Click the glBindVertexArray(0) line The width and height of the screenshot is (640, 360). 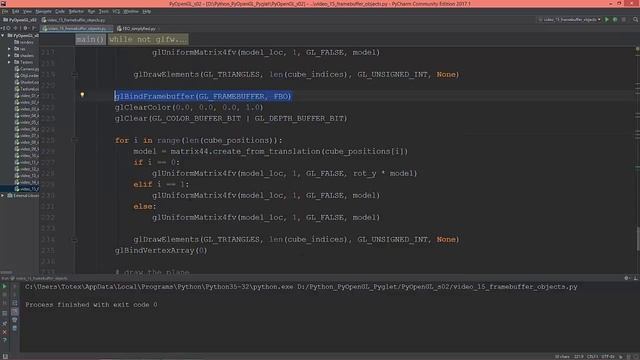pyautogui.click(x=161, y=250)
